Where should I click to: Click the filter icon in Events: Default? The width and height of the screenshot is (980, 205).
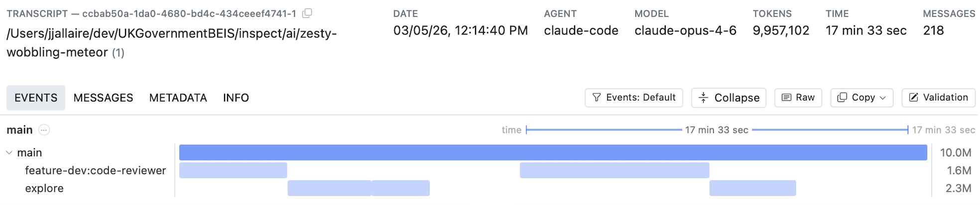click(x=596, y=98)
